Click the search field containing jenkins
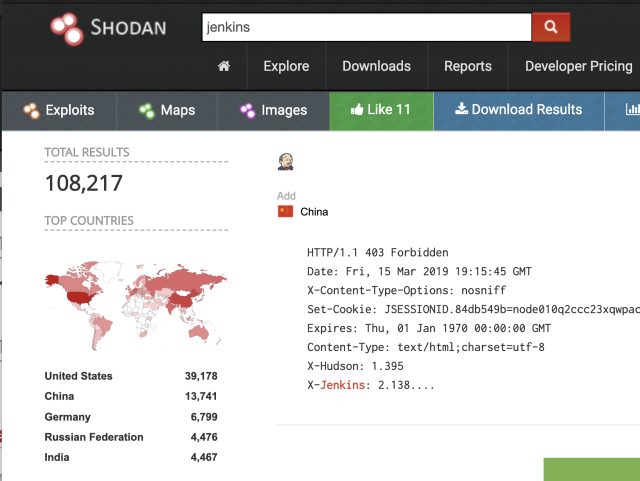The image size is (640, 481). (x=367, y=27)
